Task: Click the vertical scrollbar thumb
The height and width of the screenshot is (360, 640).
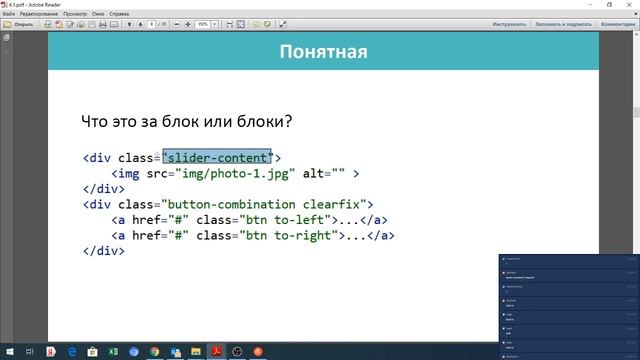Action: (x=636, y=112)
